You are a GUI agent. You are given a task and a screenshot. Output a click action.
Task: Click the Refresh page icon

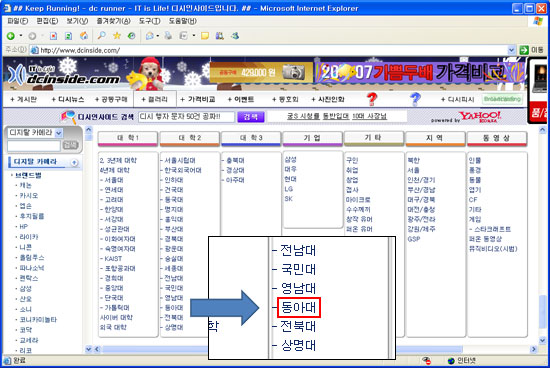(69, 36)
